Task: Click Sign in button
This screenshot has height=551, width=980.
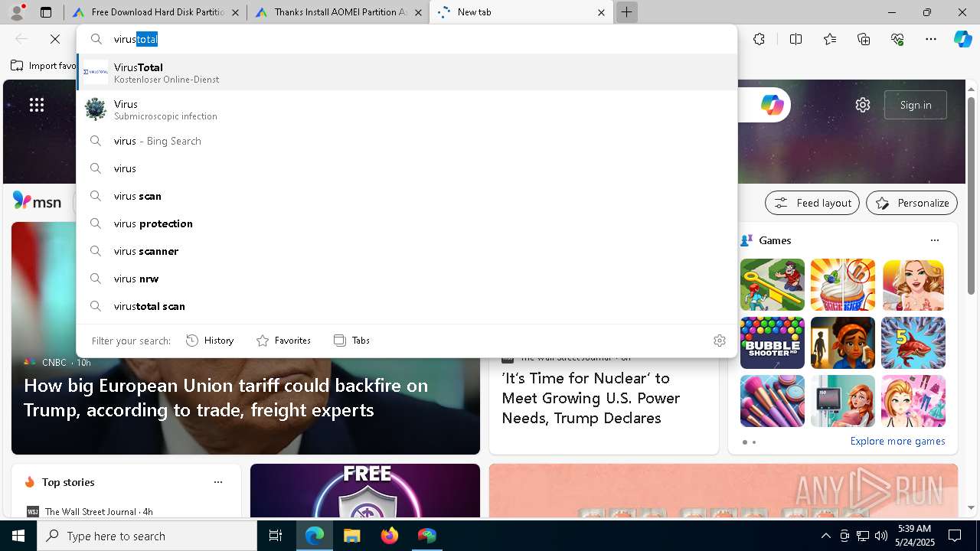Action: pos(916,105)
